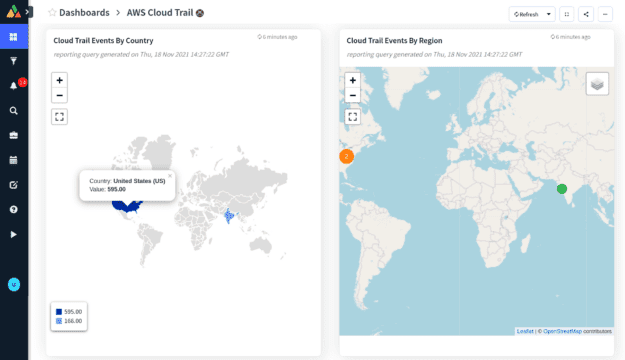Open the Leaflet attribution link
625x360 pixels.
click(525, 331)
